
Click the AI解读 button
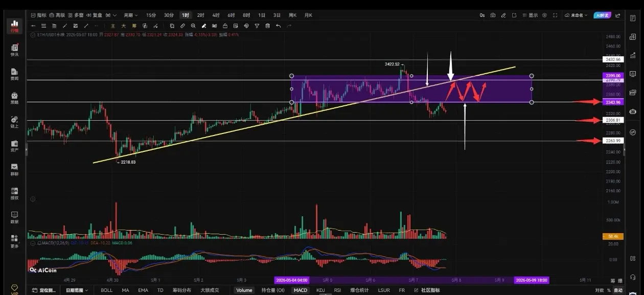point(602,15)
